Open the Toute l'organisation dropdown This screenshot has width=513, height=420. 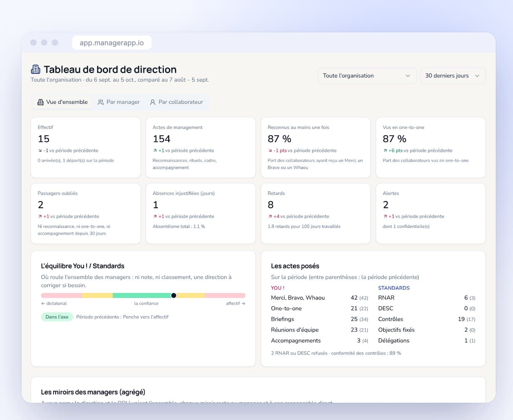[367, 76]
